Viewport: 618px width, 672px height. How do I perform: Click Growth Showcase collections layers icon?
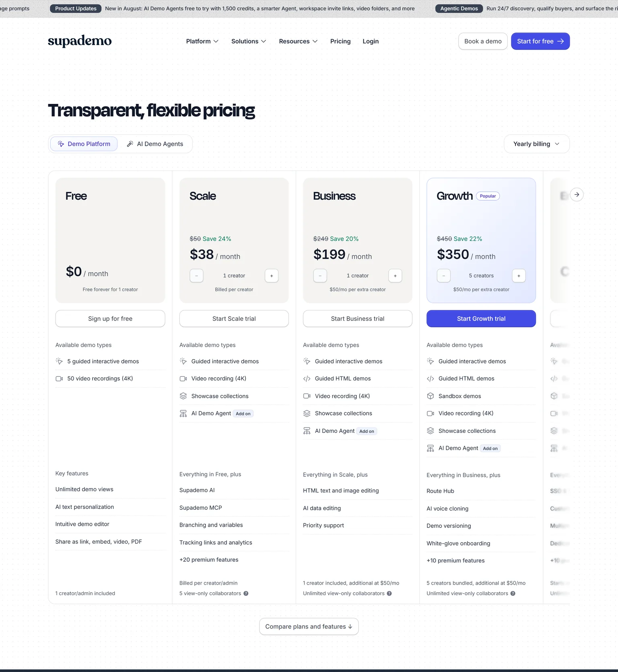click(430, 430)
